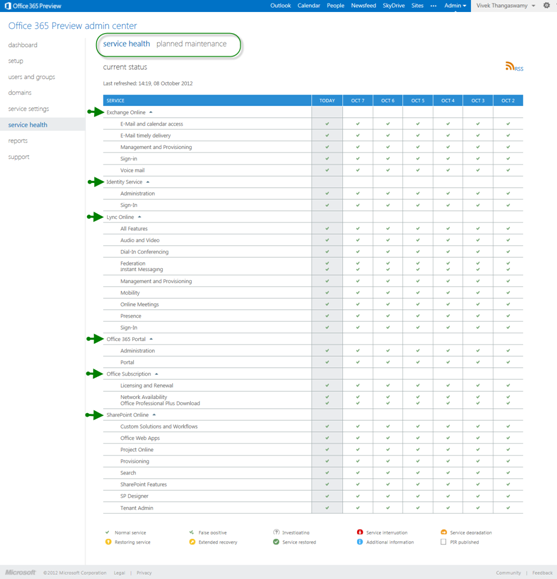Click the Custom Solutions and Workflows row
Viewport: 557px width, 579px height.
(313, 426)
